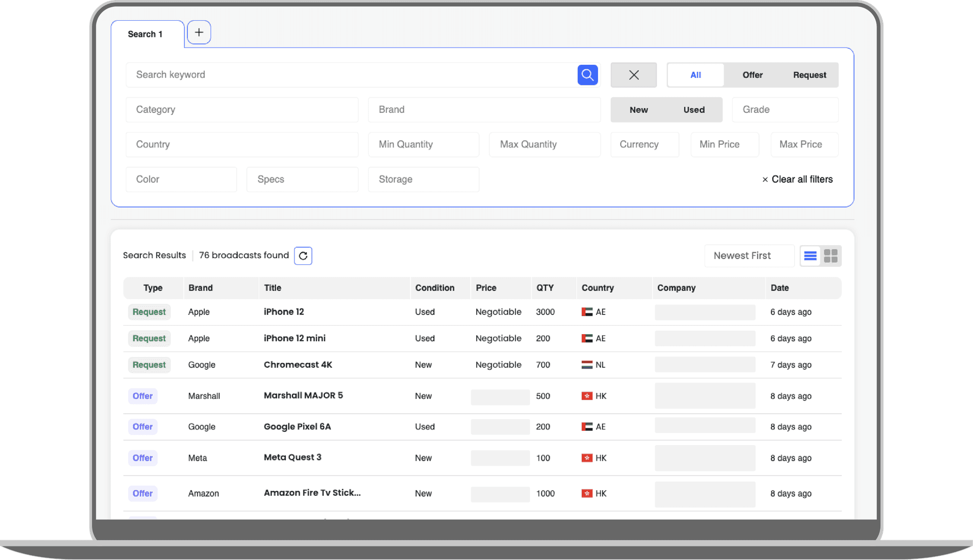Click the 7 days ago date cell
Image resolution: width=973 pixels, height=560 pixels.
(791, 365)
